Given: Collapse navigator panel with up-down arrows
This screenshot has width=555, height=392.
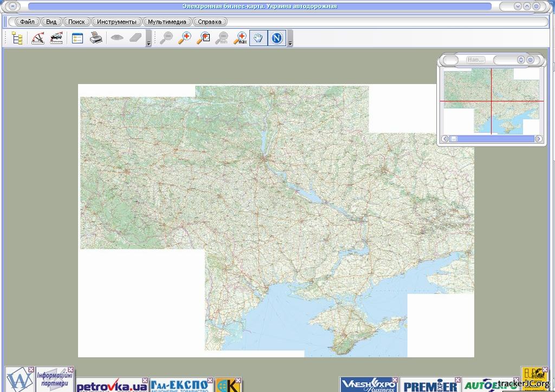Looking at the screenshot, I should (521, 60).
